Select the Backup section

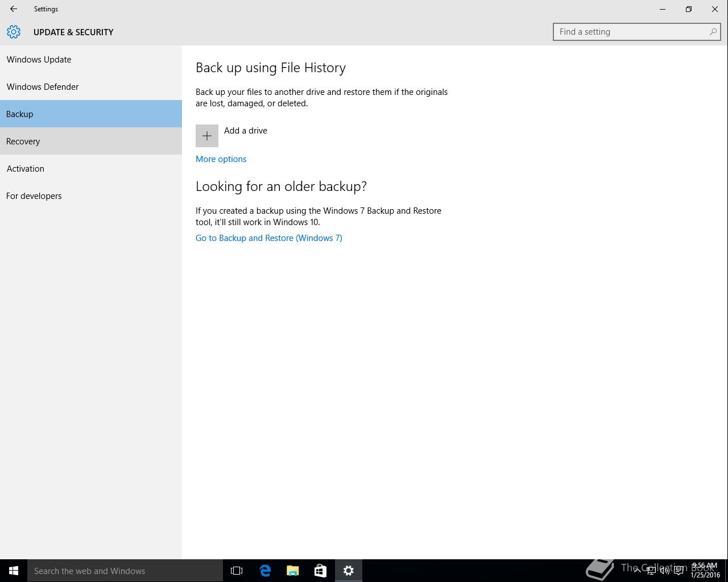(x=91, y=114)
